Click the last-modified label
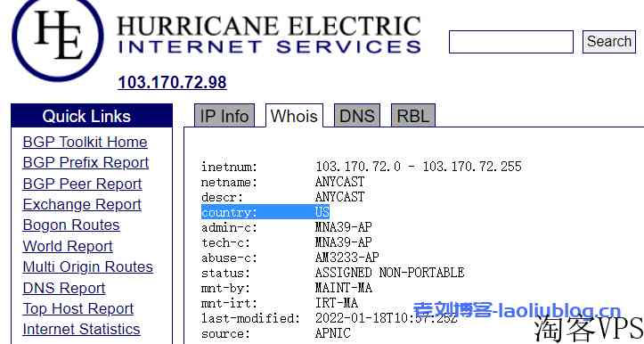This screenshot has height=344, width=644. pyautogui.click(x=250, y=318)
